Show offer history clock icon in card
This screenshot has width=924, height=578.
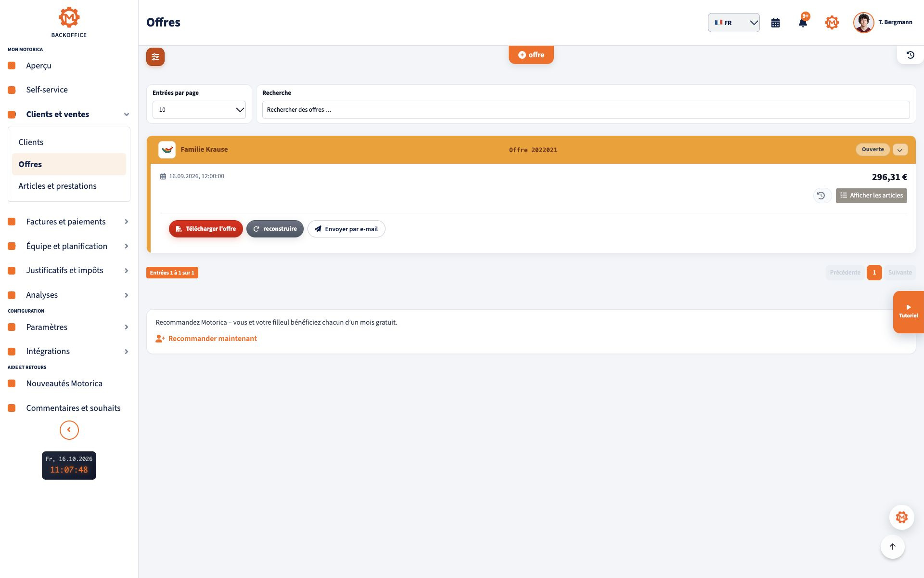click(x=821, y=196)
